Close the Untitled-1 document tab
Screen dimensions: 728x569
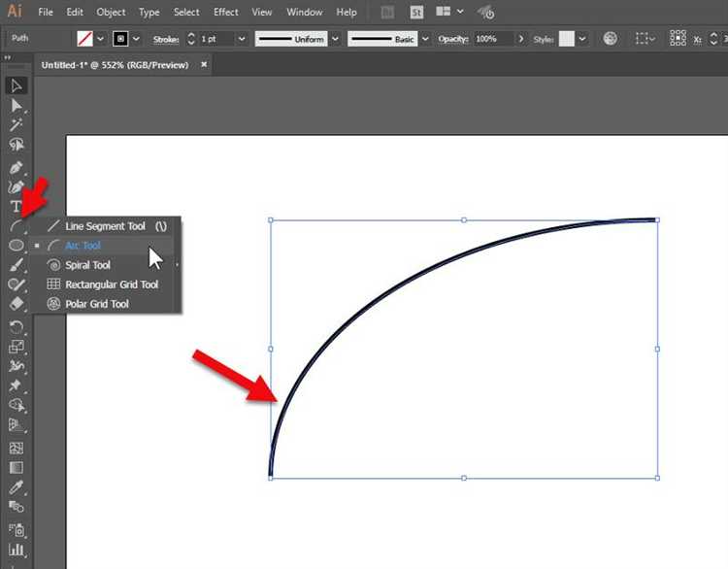coord(204,64)
